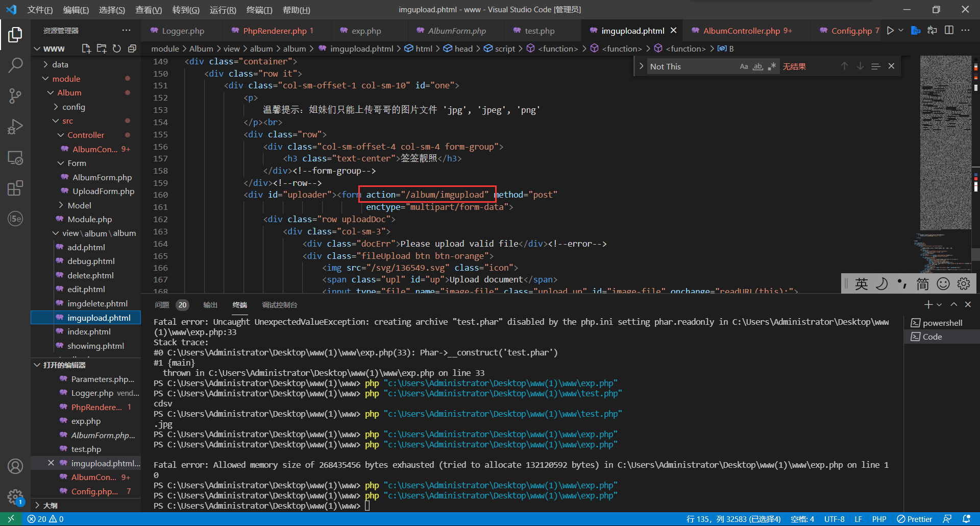Select the Code terminal
The height and width of the screenshot is (526, 980).
pyautogui.click(x=942, y=337)
